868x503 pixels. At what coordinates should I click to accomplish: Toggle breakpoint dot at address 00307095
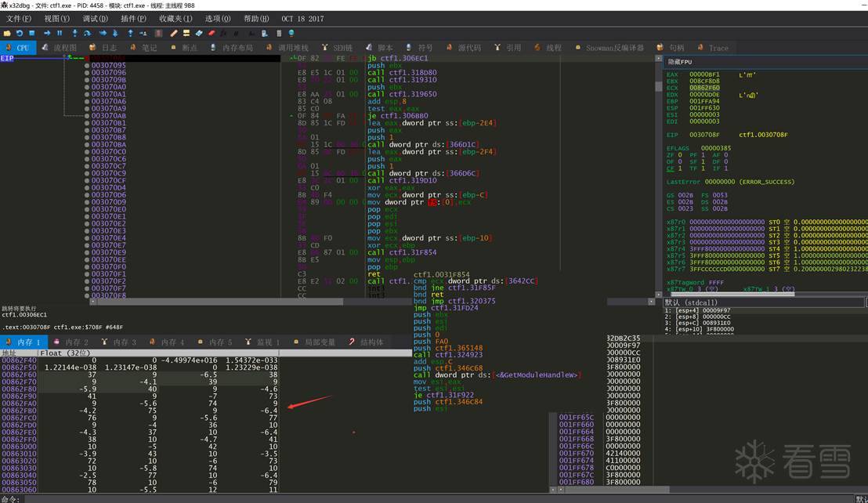pyautogui.click(x=87, y=66)
